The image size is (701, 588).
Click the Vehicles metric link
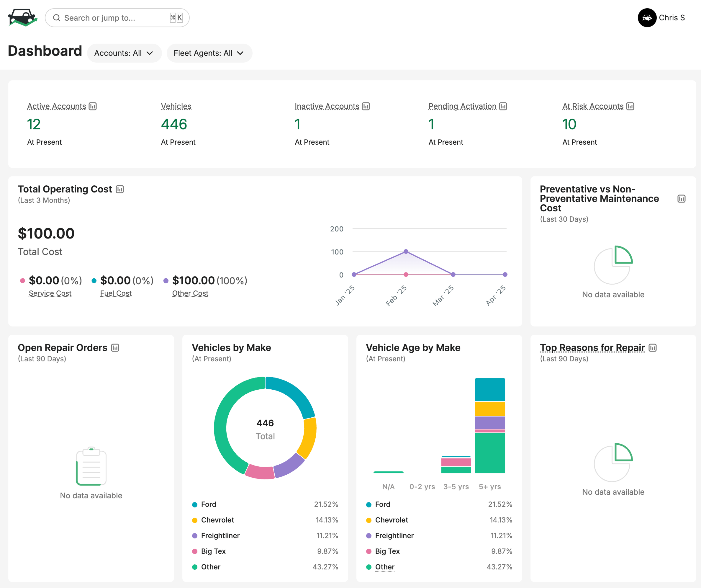[176, 106]
